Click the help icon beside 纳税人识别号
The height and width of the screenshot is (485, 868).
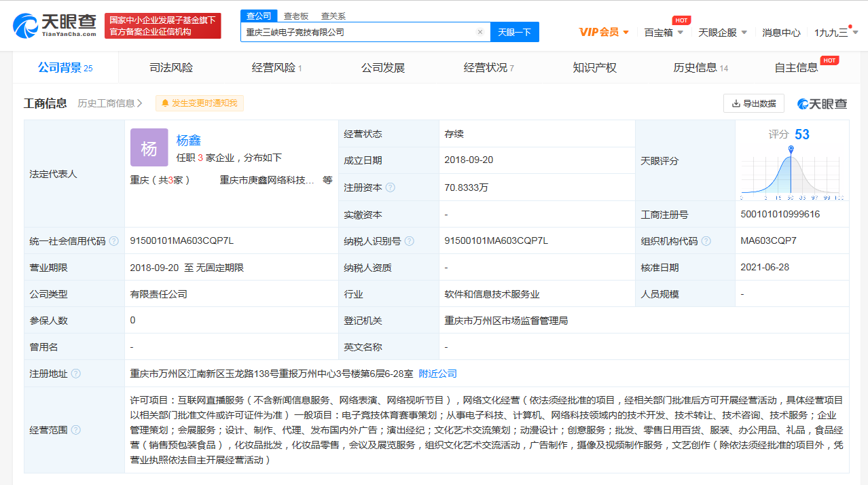409,241
